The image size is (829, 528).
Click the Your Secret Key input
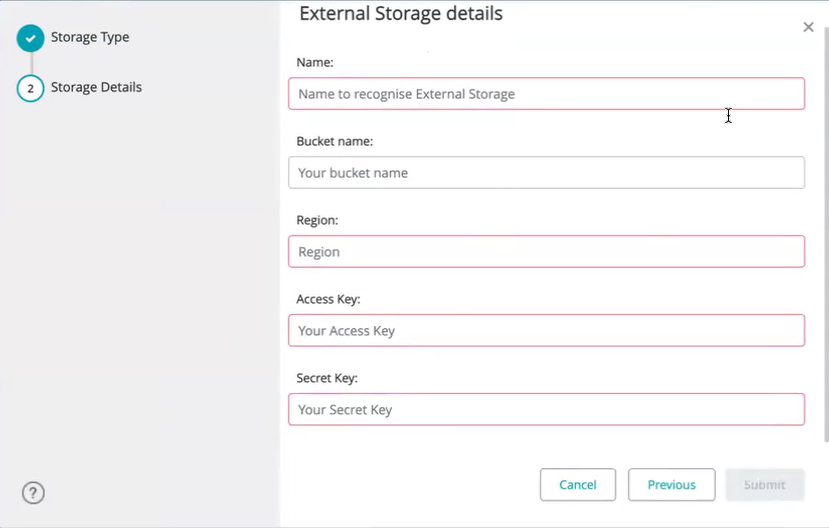pos(546,410)
